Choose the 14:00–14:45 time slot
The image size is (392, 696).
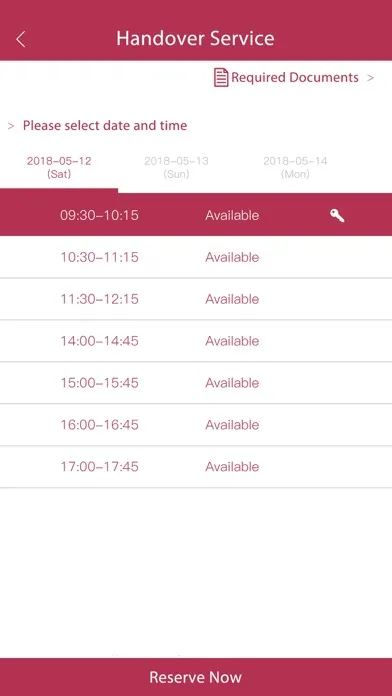point(196,341)
